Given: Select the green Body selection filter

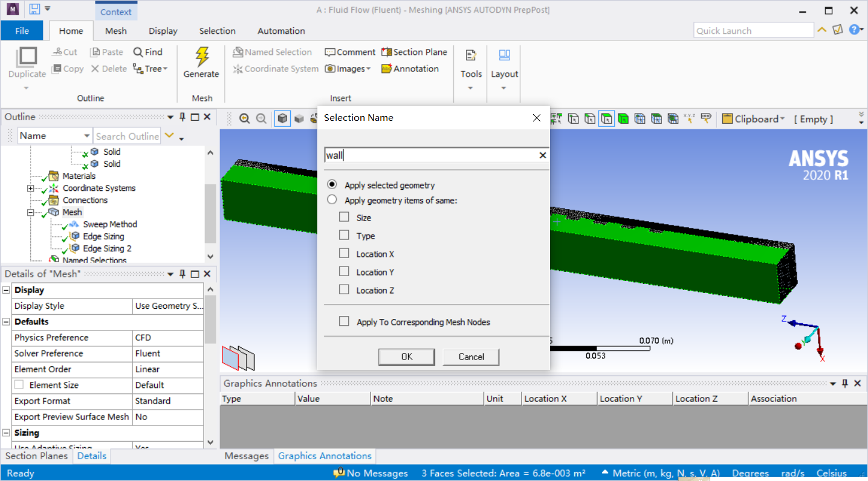Looking at the screenshot, I should (x=623, y=119).
